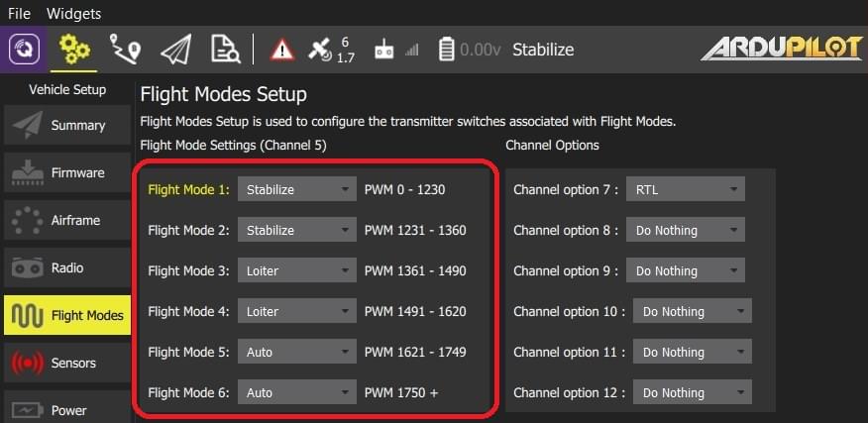The height and width of the screenshot is (423, 868).
Task: Open the Analyze log viewer icon
Action: [225, 50]
